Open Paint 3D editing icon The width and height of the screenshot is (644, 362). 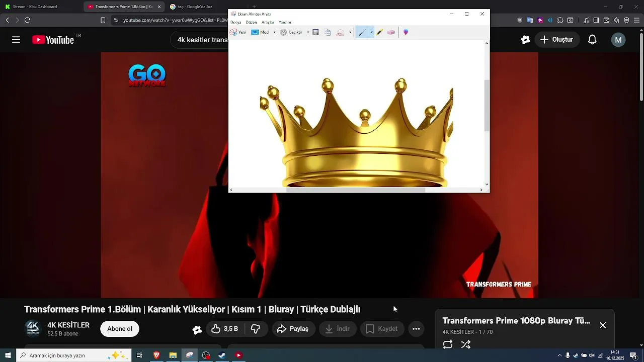pos(406,32)
